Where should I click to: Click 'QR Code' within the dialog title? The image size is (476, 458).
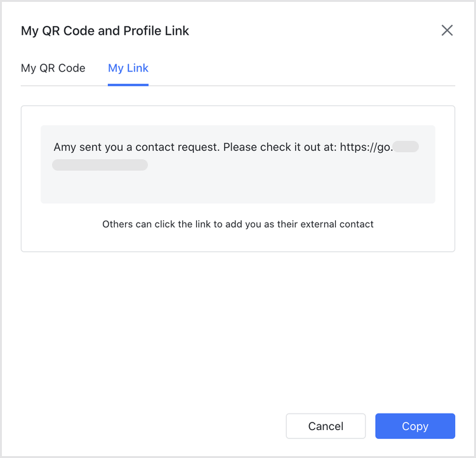coord(62,30)
